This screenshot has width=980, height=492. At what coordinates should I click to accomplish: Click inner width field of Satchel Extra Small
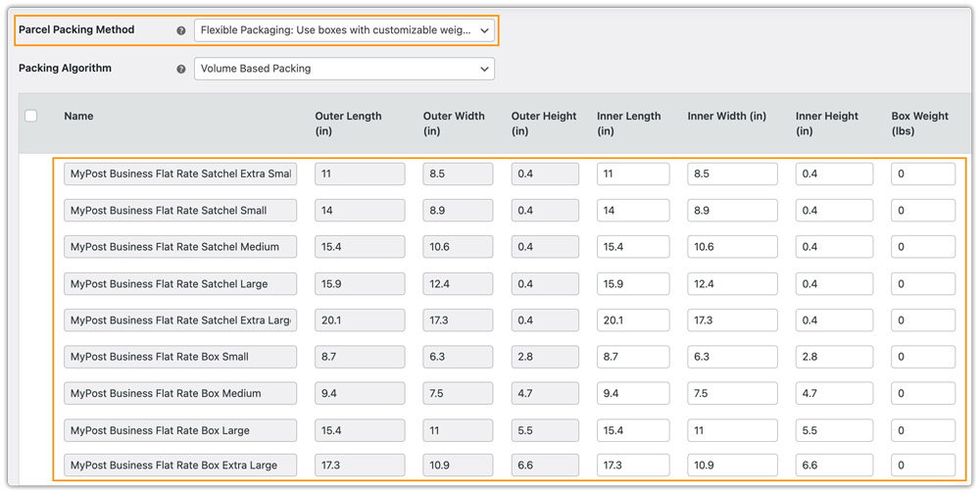(x=732, y=173)
